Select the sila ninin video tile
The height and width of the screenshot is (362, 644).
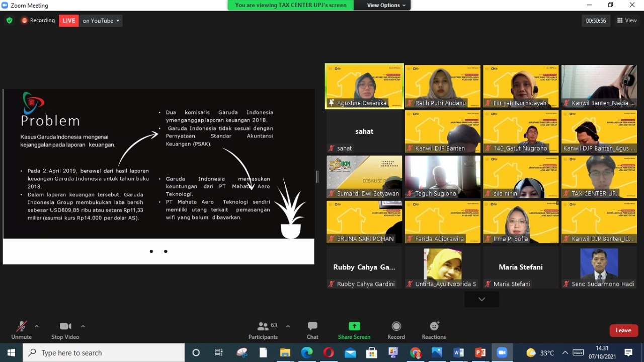pyautogui.click(x=521, y=177)
